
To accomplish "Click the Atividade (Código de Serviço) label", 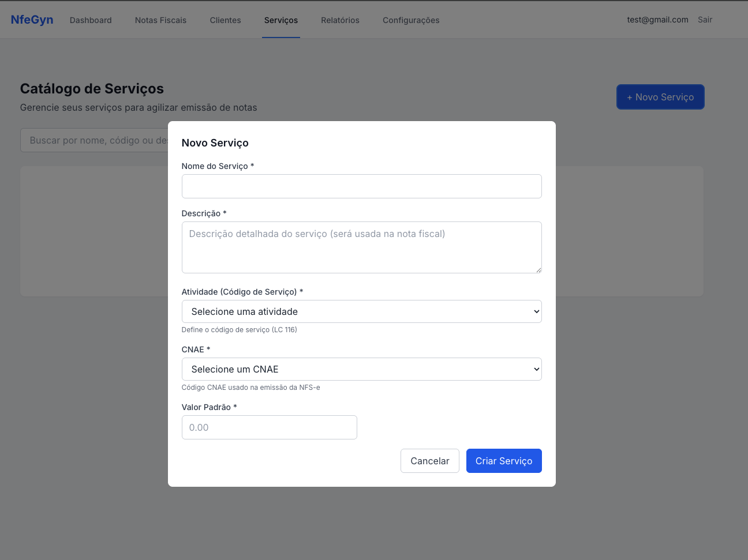I will tap(239, 292).
